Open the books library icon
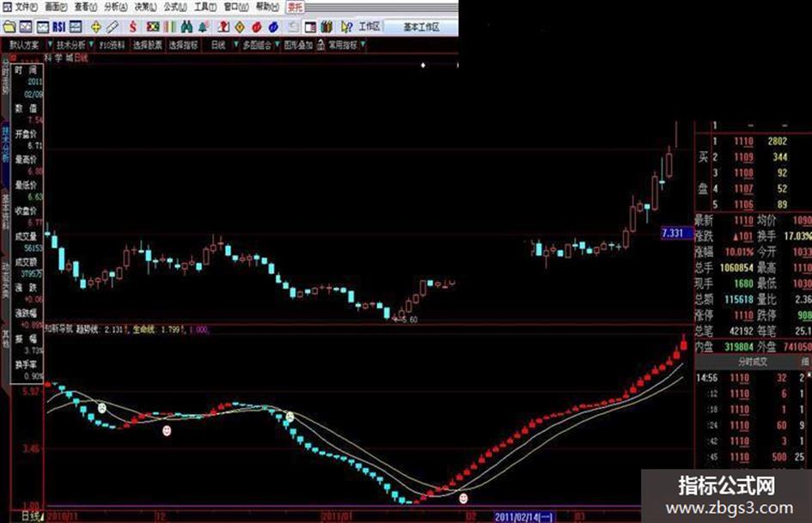 (x=327, y=27)
